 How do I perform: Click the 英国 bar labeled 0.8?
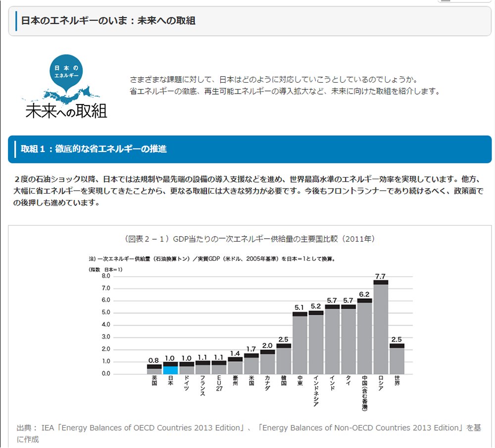154,369
